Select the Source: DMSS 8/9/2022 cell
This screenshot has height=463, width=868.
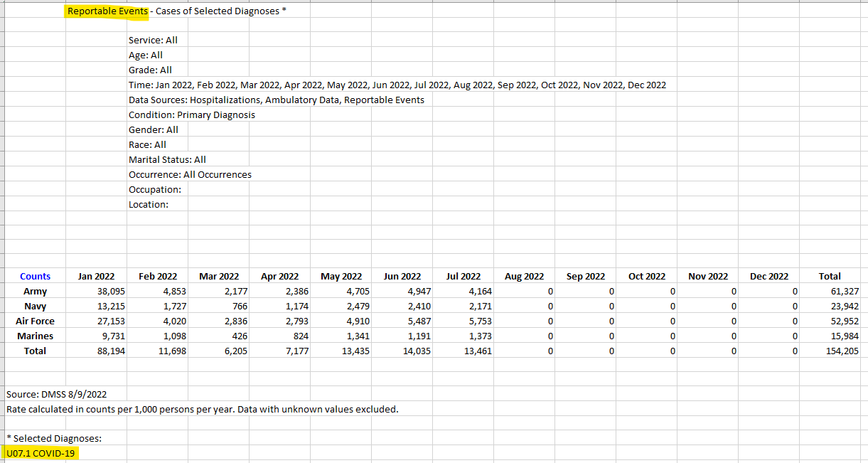(x=56, y=394)
